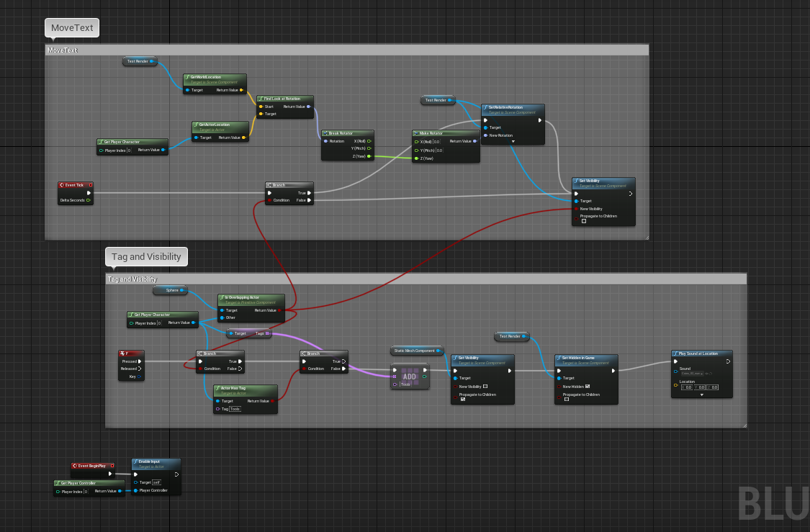Toggle Propagate to Children on Set Hidden in Game
This screenshot has width=810, height=532.
click(567, 399)
